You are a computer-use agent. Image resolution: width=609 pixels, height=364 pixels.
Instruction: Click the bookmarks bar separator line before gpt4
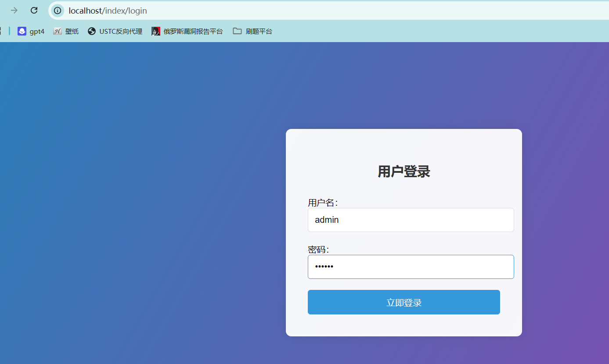(9, 31)
